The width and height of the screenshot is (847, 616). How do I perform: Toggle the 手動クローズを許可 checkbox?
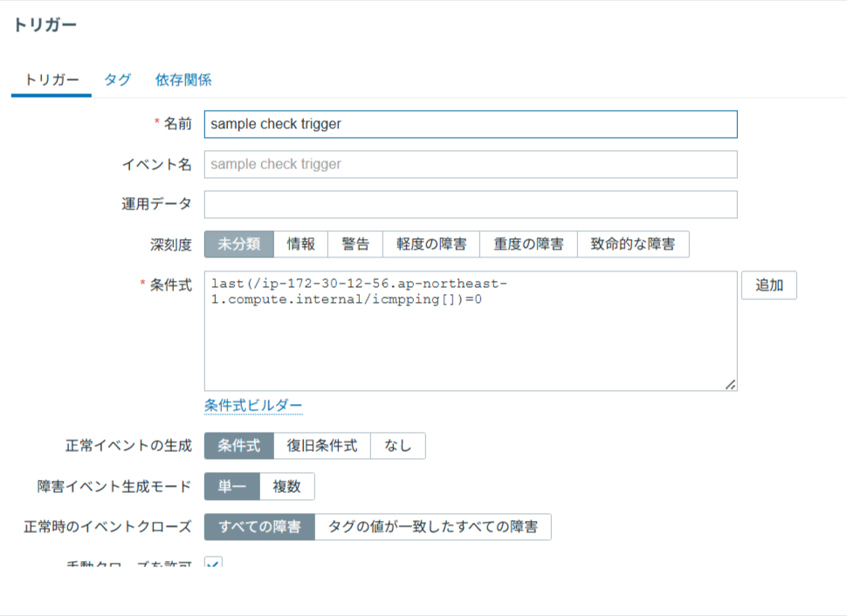[213, 565]
